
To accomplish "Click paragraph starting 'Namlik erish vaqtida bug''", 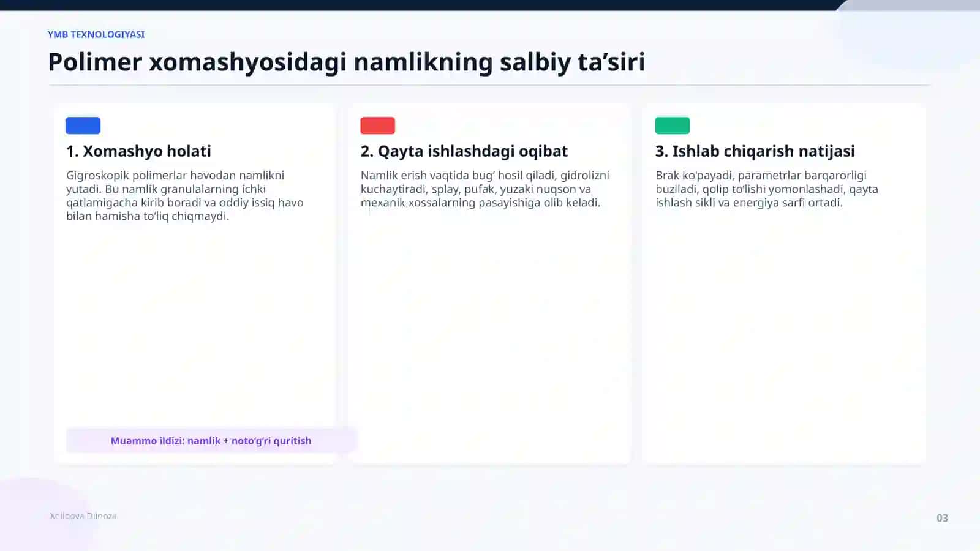I will point(485,189).
